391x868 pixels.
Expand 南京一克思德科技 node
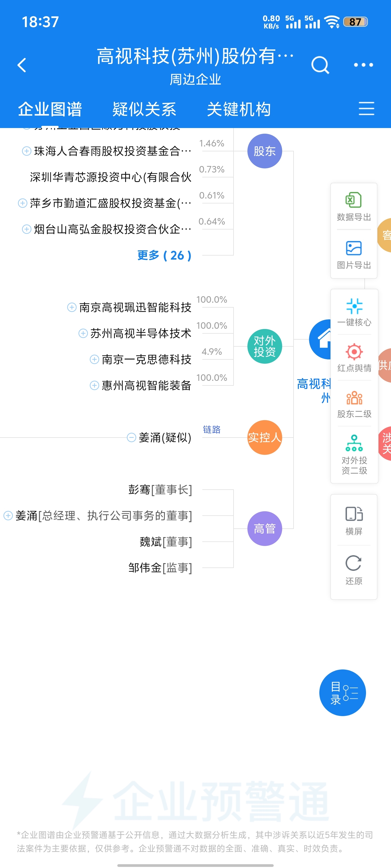pyautogui.click(x=94, y=359)
